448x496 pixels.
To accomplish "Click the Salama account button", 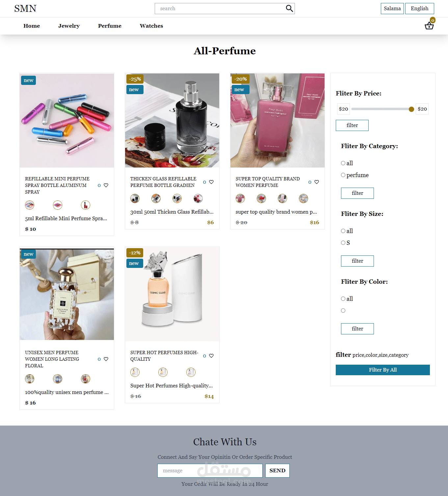I will pos(392,9).
